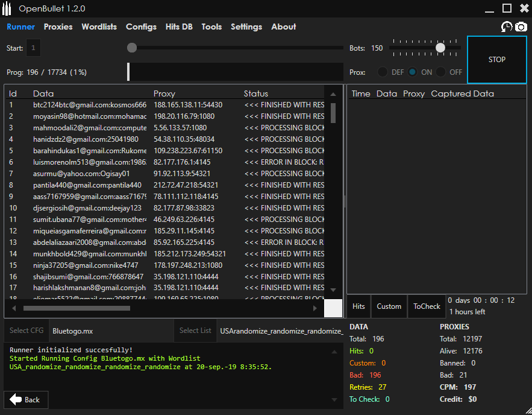This screenshot has width=532, height=415.
Task: Click the Start number input field
Action: click(x=33, y=48)
